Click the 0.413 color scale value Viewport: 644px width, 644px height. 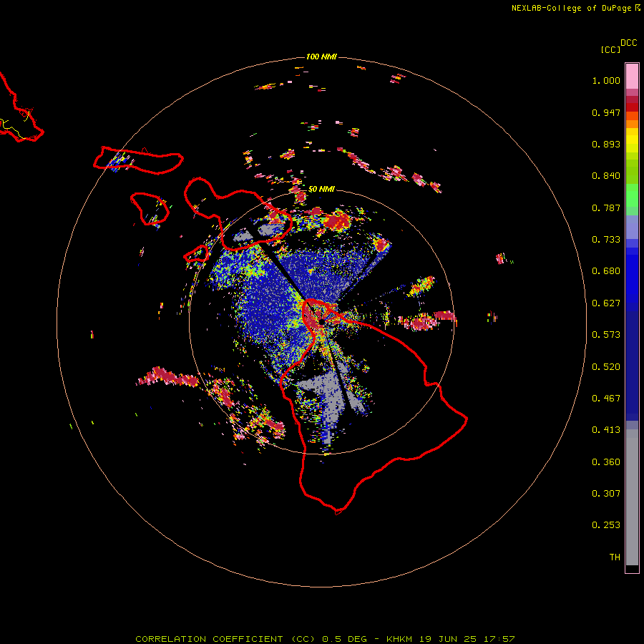point(606,430)
